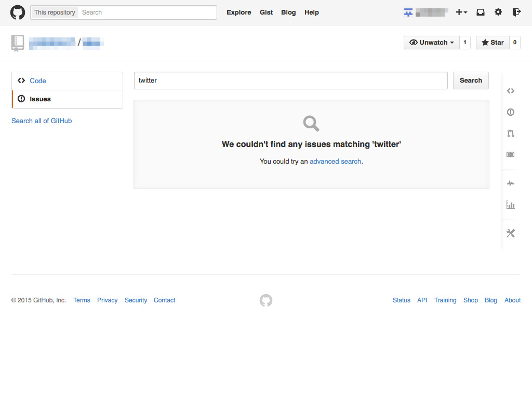Open the Pulse icon in right sidebar
The width and height of the screenshot is (532, 399).
[511, 183]
